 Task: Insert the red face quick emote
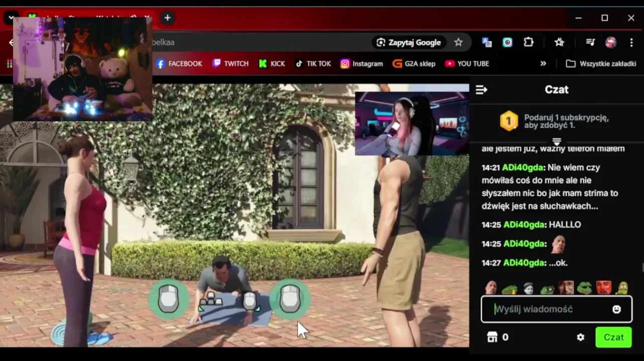[604, 288]
